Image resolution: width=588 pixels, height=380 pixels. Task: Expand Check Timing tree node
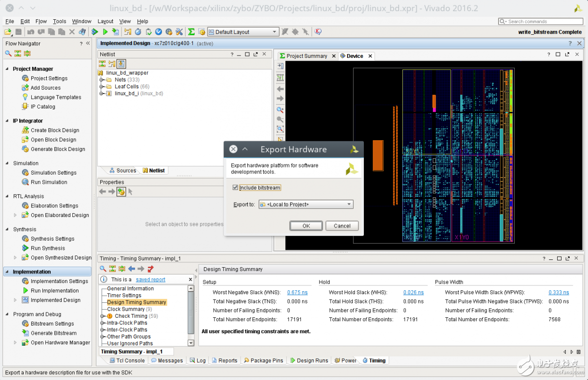[103, 316]
